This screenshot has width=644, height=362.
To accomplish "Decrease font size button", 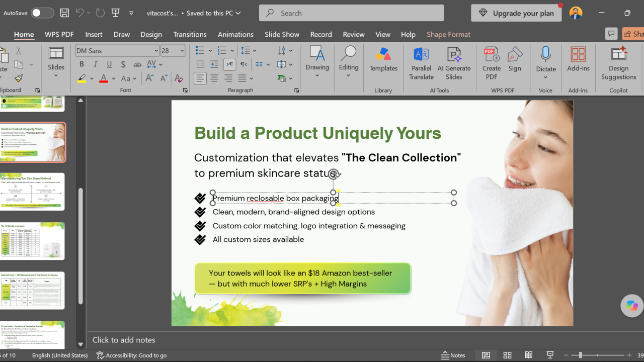I will (164, 78).
